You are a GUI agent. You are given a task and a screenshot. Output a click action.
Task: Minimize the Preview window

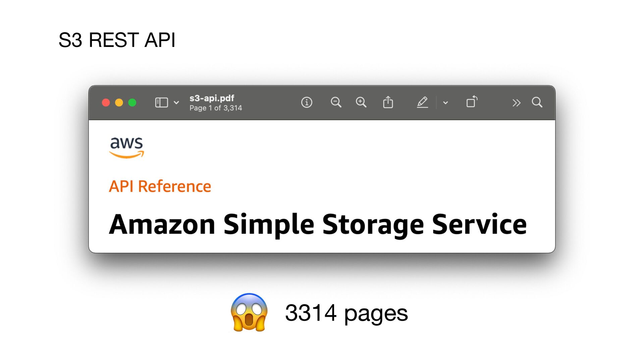coord(119,103)
